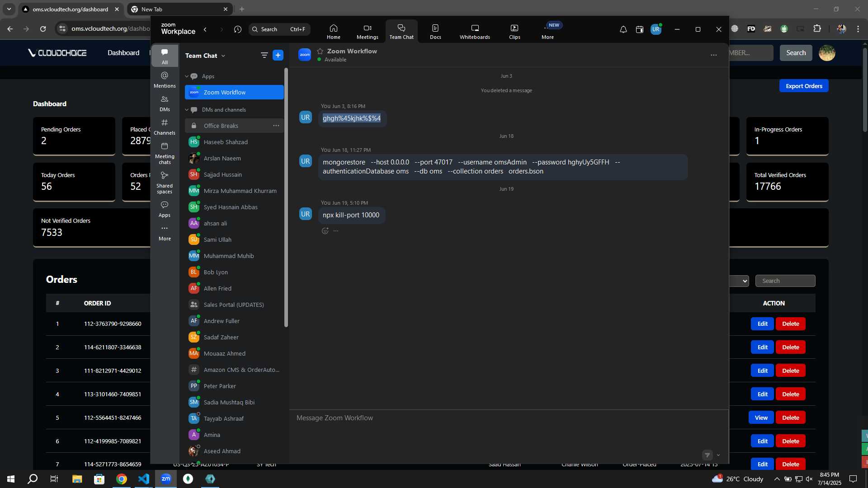Open the browser tab search dropdown

coord(9,9)
